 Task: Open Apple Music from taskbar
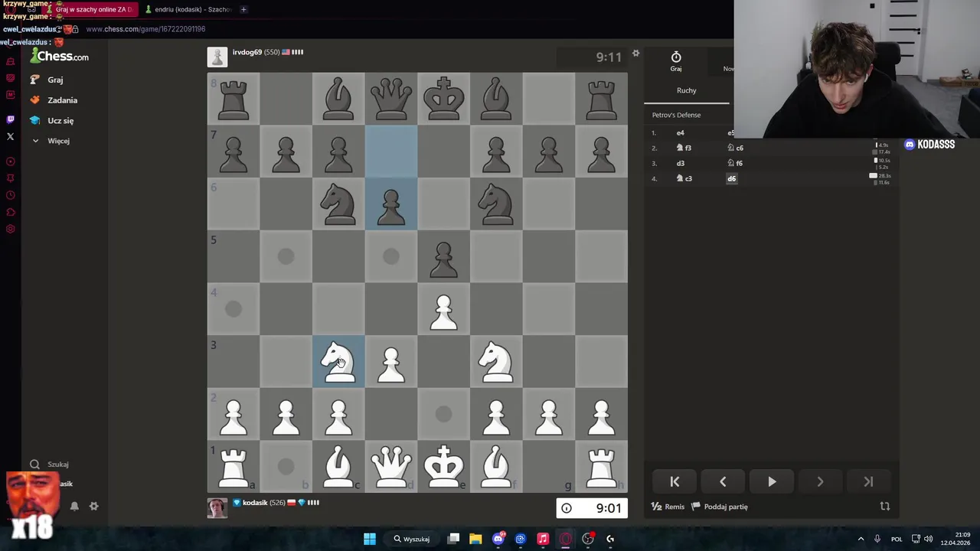[543, 539]
